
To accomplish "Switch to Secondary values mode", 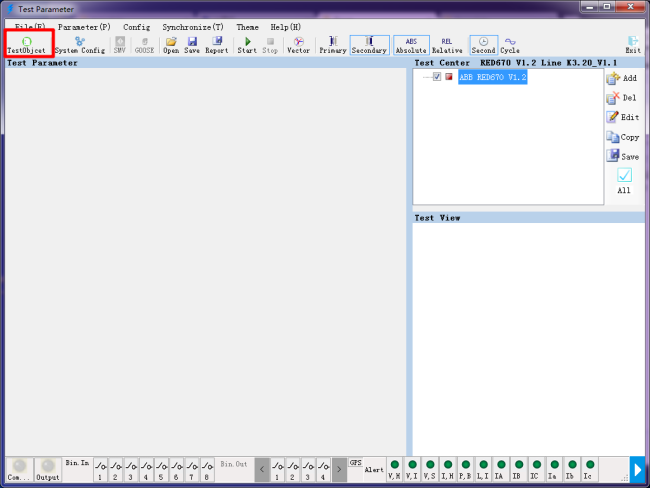I will coord(369,44).
